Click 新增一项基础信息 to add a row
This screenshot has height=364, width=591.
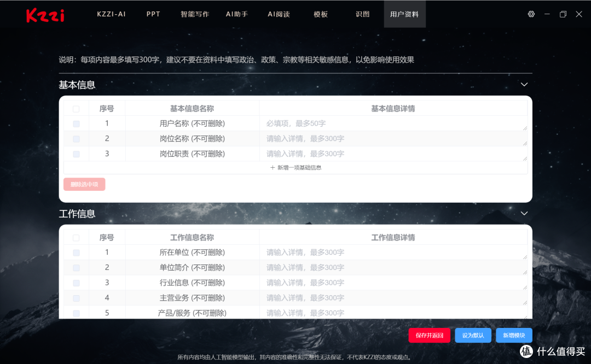296,167
